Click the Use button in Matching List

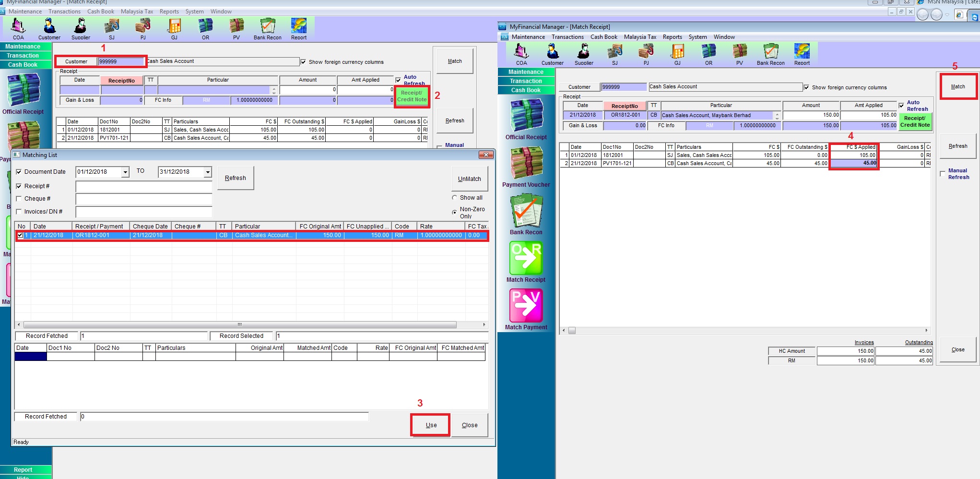pyautogui.click(x=431, y=425)
